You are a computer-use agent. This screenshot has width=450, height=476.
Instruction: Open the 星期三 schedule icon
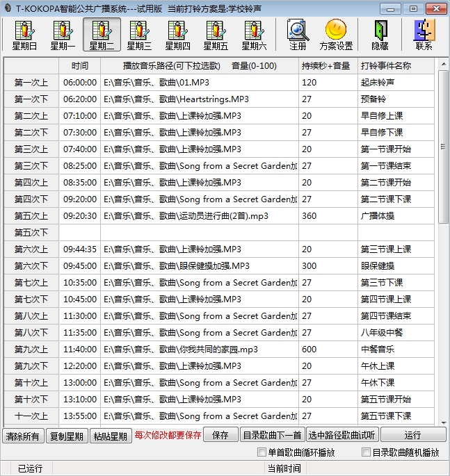139,35
